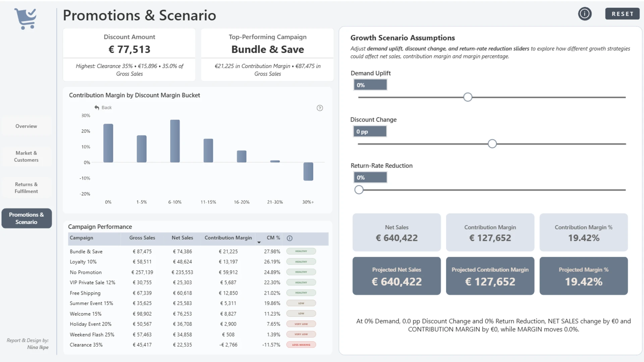Open the Overview page
Screen dimensions: 644x362
[26, 126]
